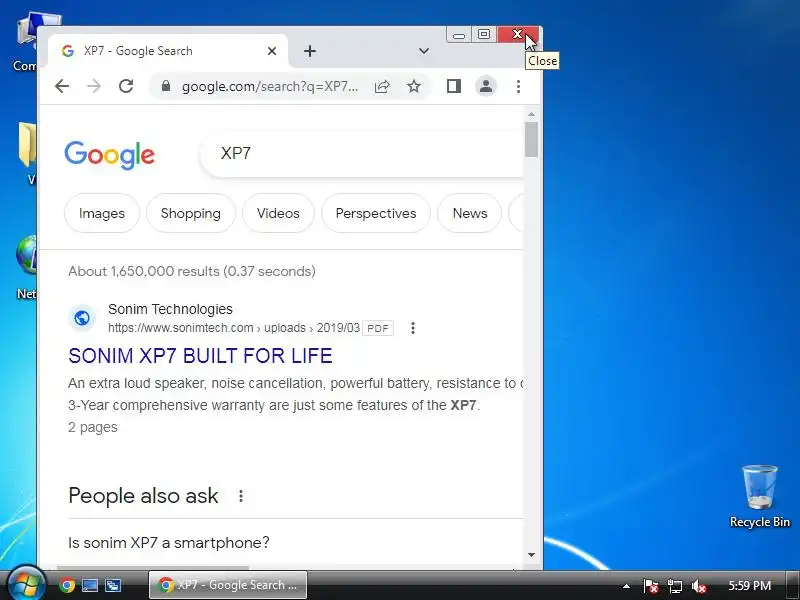
Task: Click the taskbar Chrome XP7 window button
Action: click(228, 585)
